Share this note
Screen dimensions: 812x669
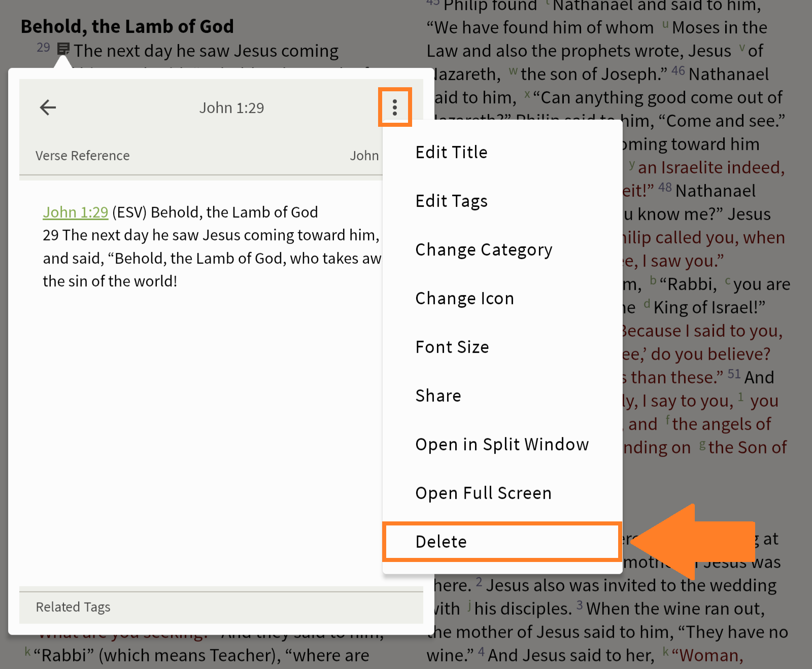438,396
